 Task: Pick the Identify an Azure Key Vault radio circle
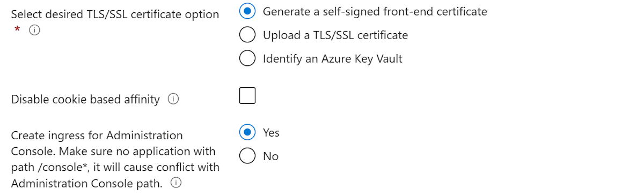point(247,58)
